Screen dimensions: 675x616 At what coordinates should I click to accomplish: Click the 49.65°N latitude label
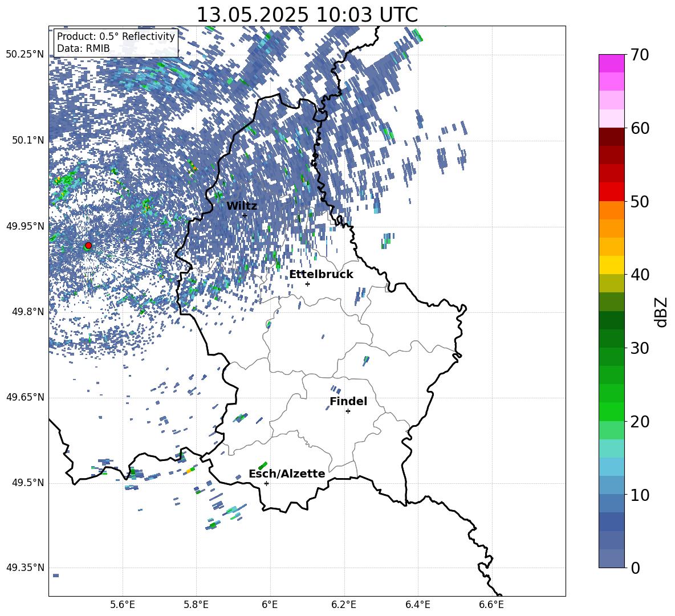click(x=25, y=397)
